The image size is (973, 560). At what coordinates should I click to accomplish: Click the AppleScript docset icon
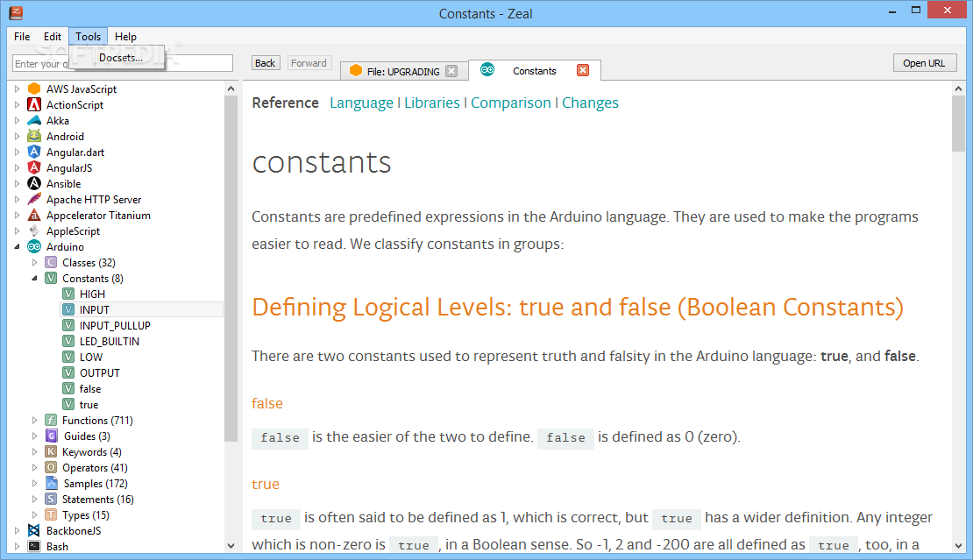pyautogui.click(x=34, y=230)
